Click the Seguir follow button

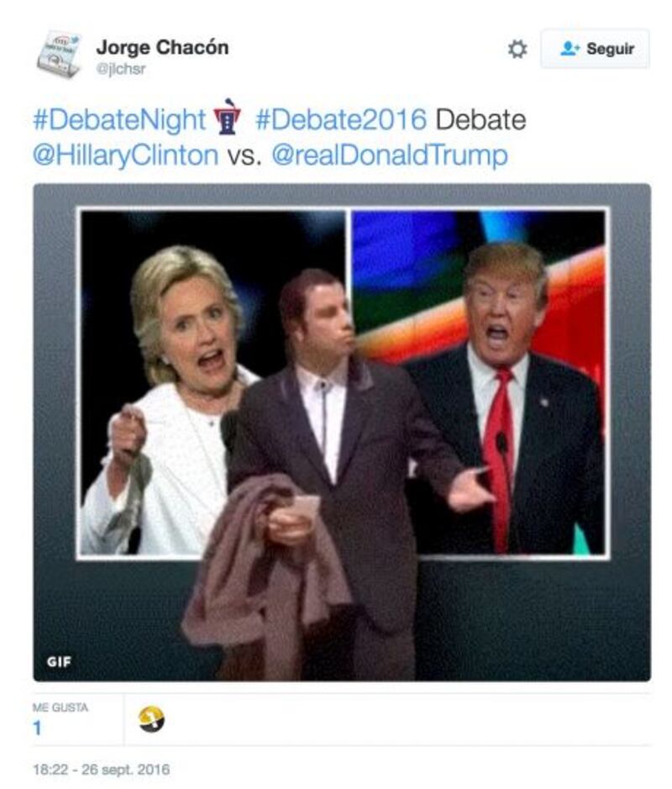(595, 49)
